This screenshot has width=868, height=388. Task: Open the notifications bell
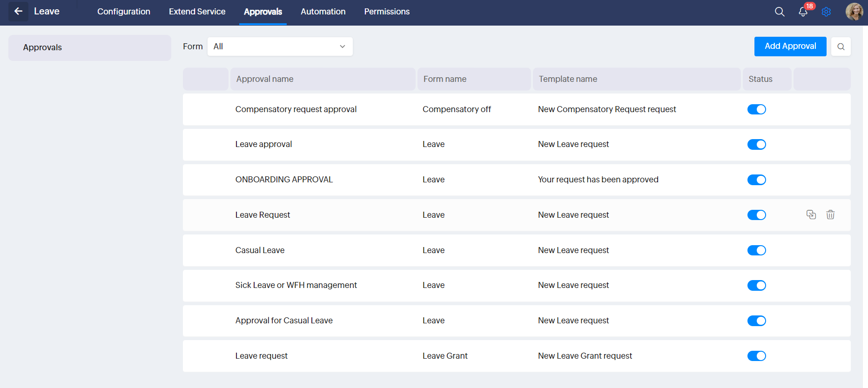click(803, 12)
